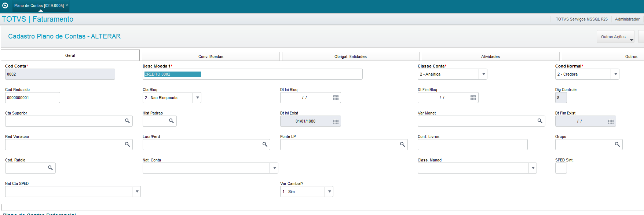The height and width of the screenshot is (215, 644).
Task: Click the Var Monet search icon
Action: pos(540,121)
